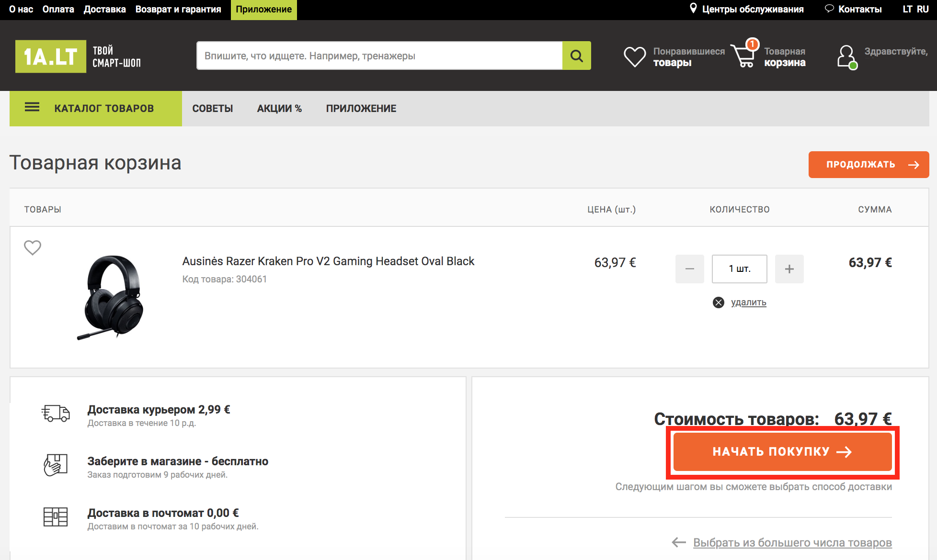Click the hamburger catalog menu icon
The width and height of the screenshot is (937, 560).
tap(32, 107)
